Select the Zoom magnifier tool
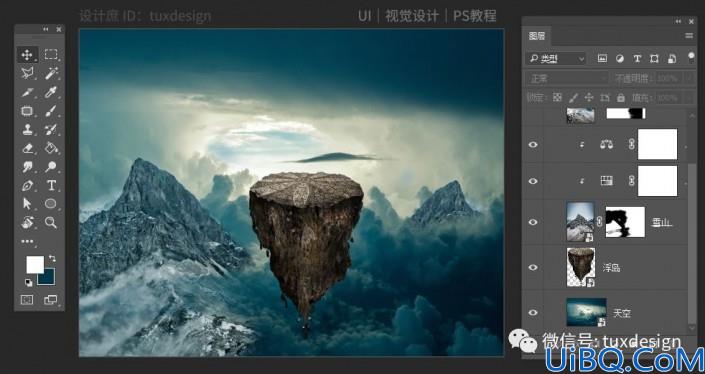Screen dimensions: 705x374 (x=51, y=222)
